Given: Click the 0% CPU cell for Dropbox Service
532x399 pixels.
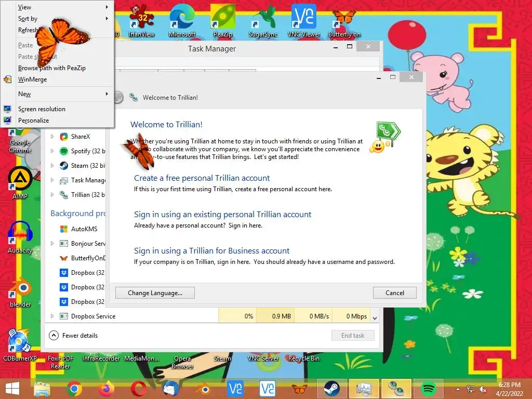Looking at the screenshot, I should [237, 316].
